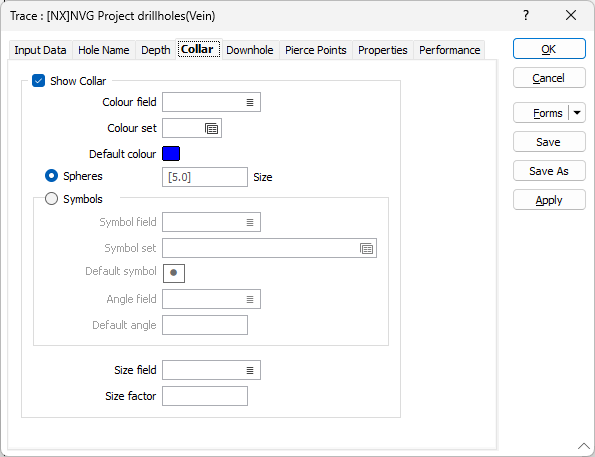595x457 pixels.
Task: Open the Angle field list picker icon
Action: click(250, 299)
